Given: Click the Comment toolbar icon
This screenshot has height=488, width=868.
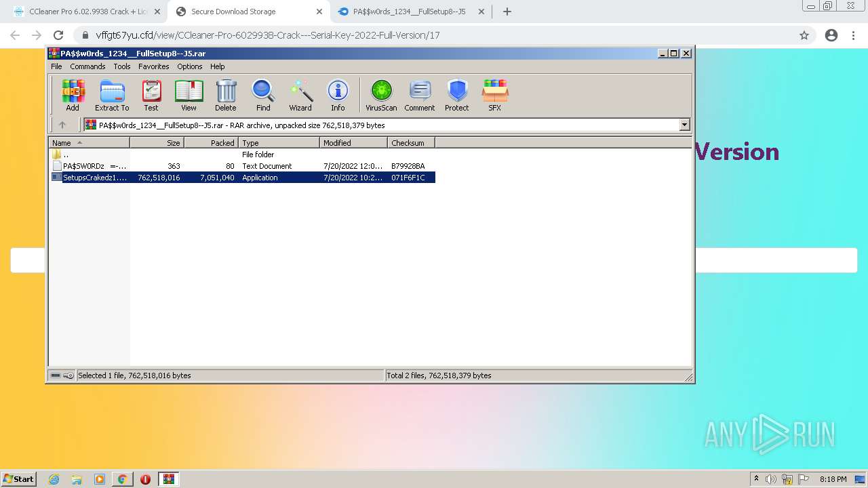Looking at the screenshot, I should (x=420, y=95).
